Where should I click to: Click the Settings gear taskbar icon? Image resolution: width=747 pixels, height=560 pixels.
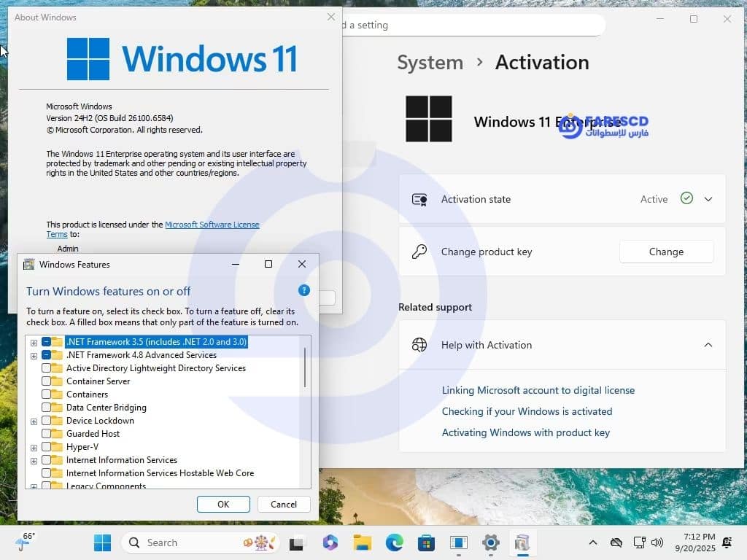coord(491,542)
